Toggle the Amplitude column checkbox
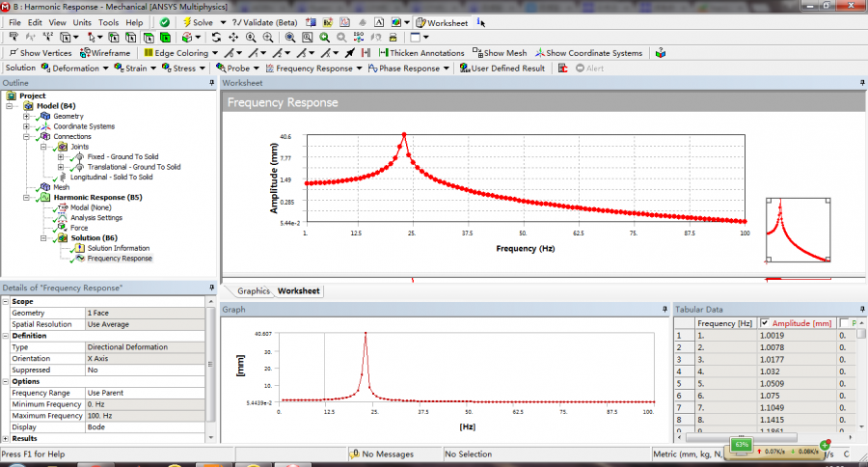This screenshot has width=868, height=467. tap(765, 322)
